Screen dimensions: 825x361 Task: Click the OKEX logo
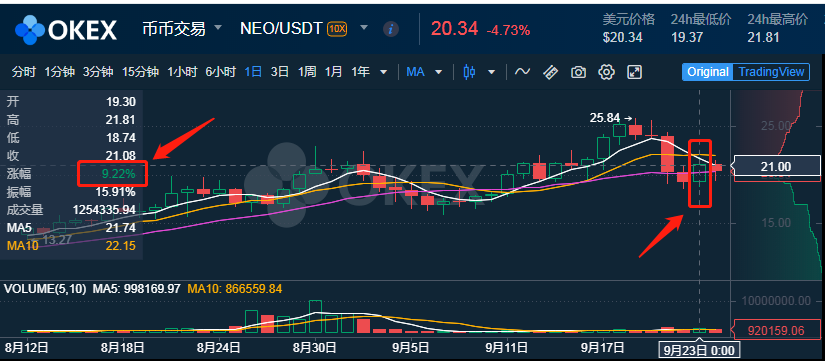pyautogui.click(x=66, y=29)
